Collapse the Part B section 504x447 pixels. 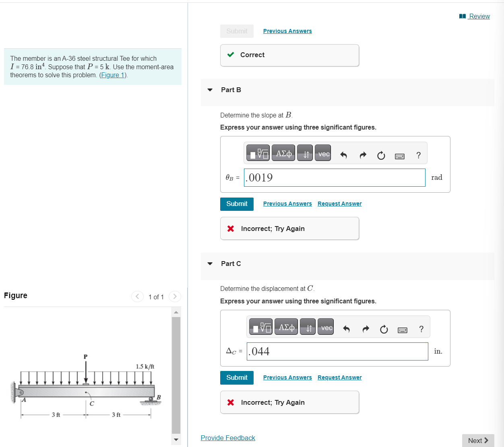pos(210,90)
